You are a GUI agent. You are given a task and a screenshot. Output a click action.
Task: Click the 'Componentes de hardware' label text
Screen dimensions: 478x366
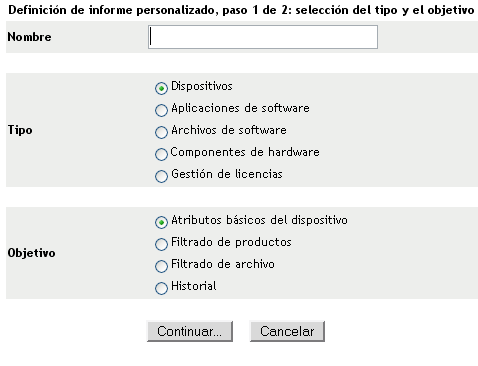(245, 152)
